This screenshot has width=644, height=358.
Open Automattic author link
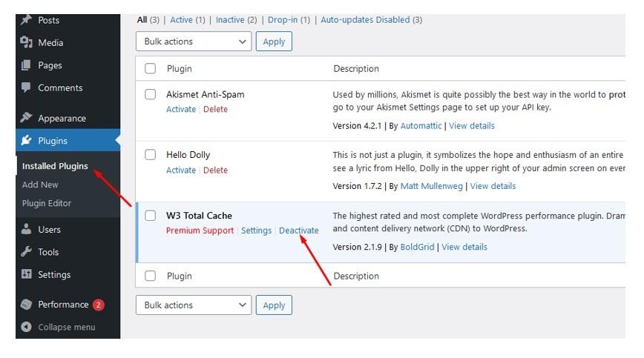[421, 126]
